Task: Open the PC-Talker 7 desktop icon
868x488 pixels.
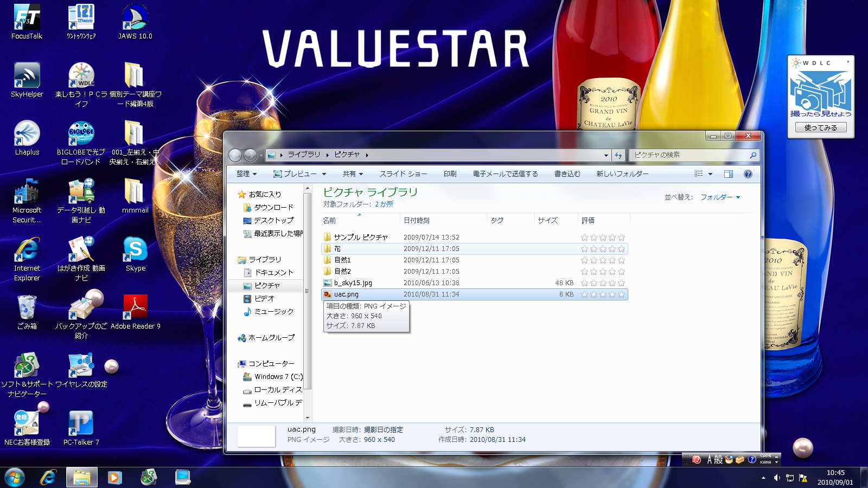Action: point(81,428)
